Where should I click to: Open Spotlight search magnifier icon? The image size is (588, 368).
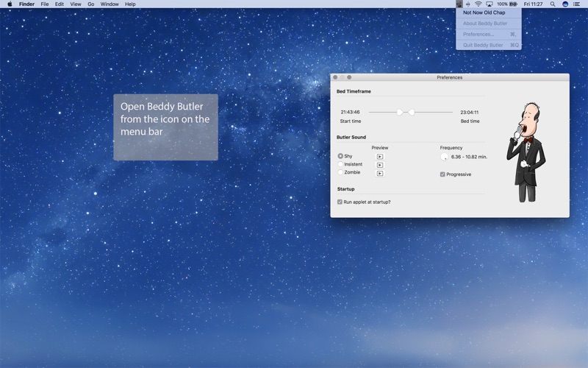tap(553, 4)
